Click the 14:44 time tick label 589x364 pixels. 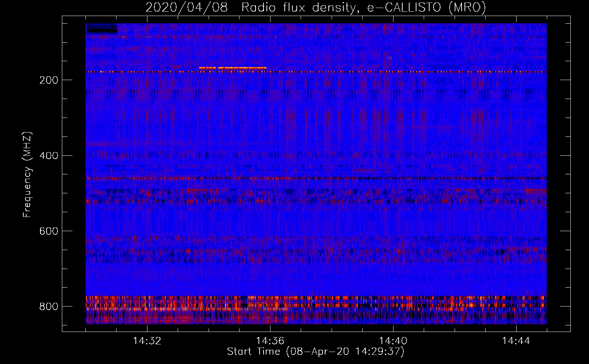[x=516, y=341]
